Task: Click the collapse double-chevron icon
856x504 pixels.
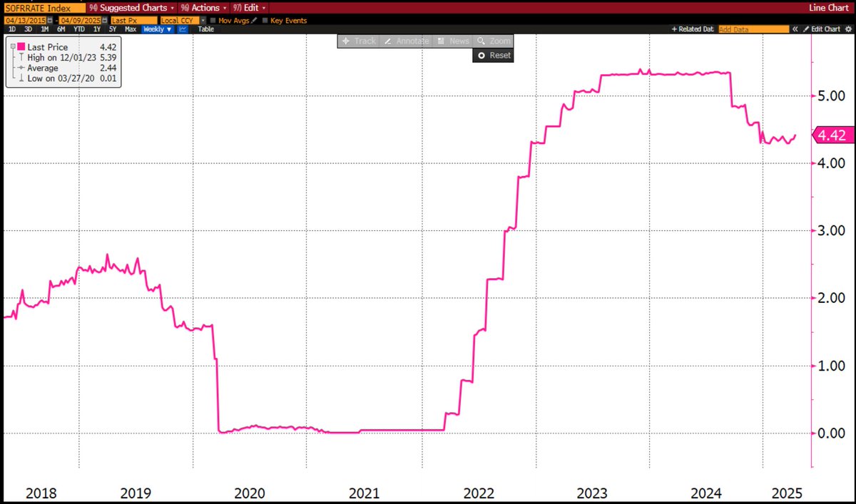Action: 795,29
